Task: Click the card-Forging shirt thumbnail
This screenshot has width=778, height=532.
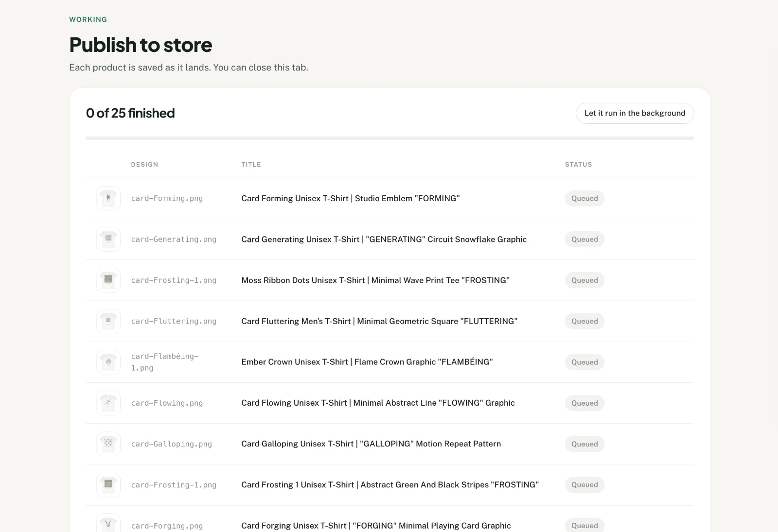Action: [x=108, y=524]
